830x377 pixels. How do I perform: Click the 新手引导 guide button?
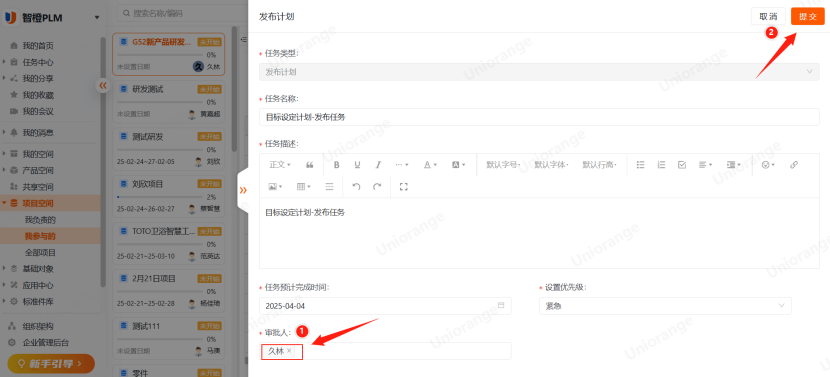[51, 364]
